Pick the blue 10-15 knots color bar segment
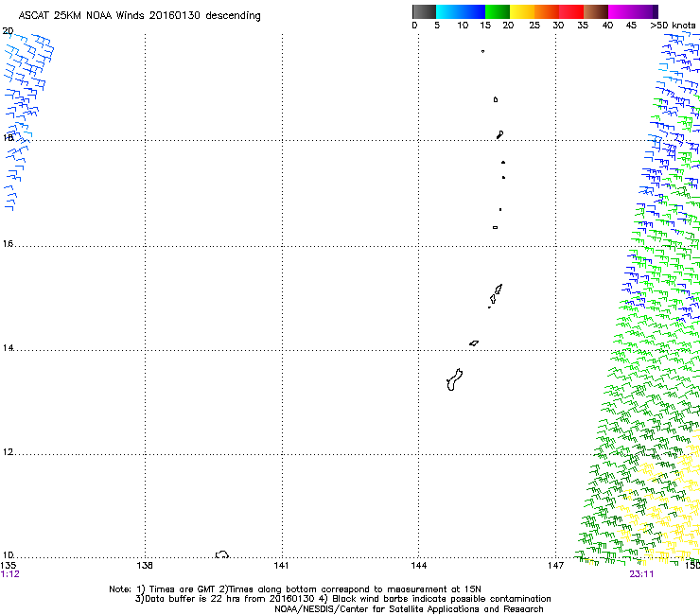700x615 pixels. coord(473,11)
